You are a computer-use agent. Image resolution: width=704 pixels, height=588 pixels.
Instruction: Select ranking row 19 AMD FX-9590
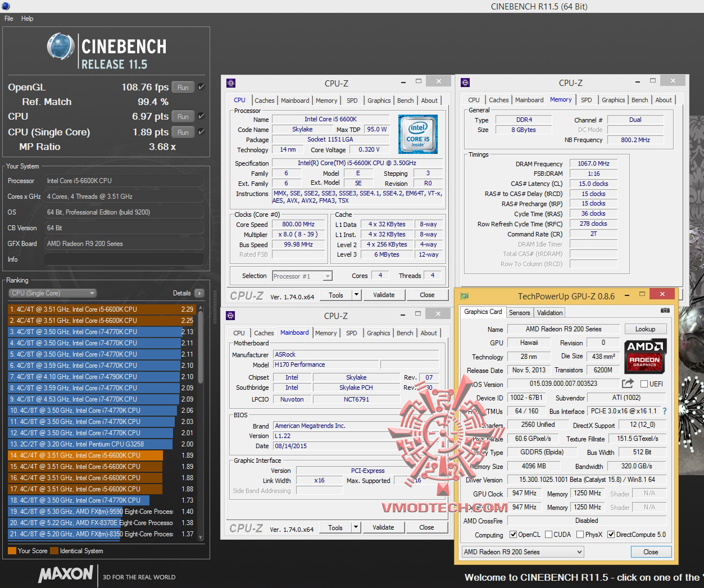[102, 512]
